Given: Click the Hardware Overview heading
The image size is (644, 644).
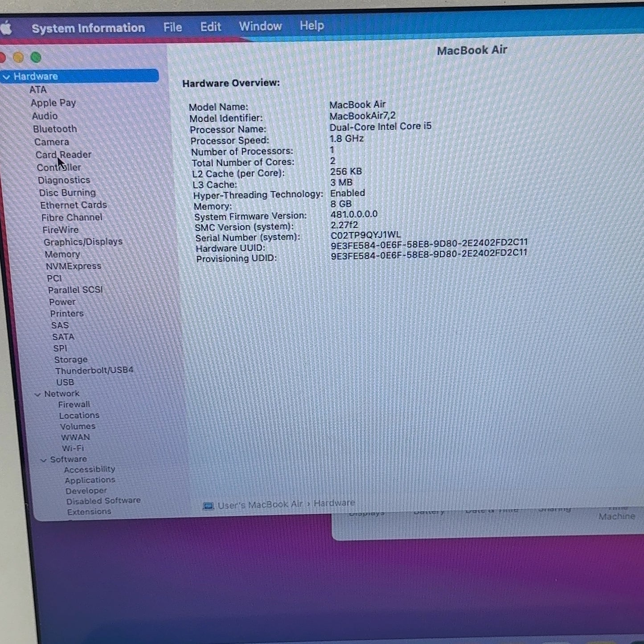Looking at the screenshot, I should click(x=231, y=83).
